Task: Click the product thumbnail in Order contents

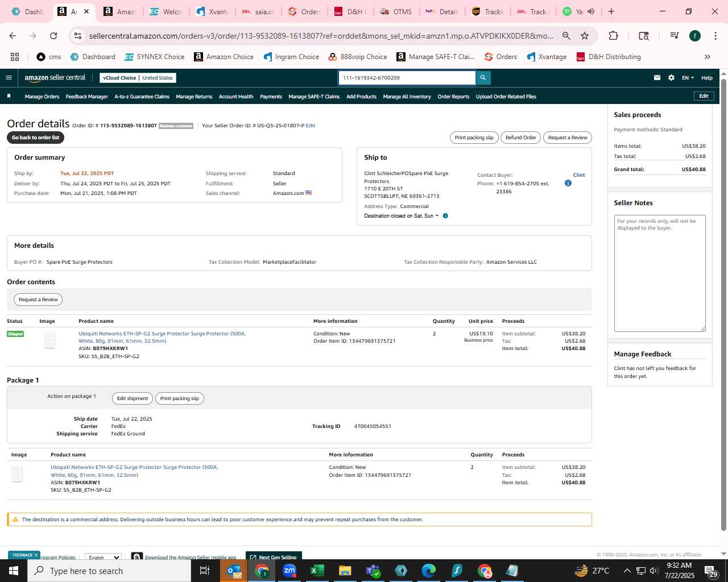Action: point(50,340)
